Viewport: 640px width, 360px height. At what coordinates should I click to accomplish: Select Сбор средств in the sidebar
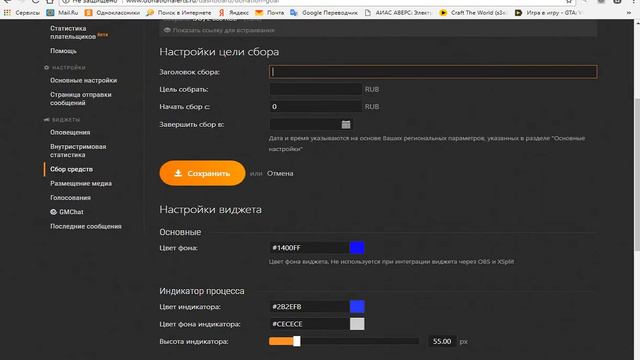click(x=71, y=169)
